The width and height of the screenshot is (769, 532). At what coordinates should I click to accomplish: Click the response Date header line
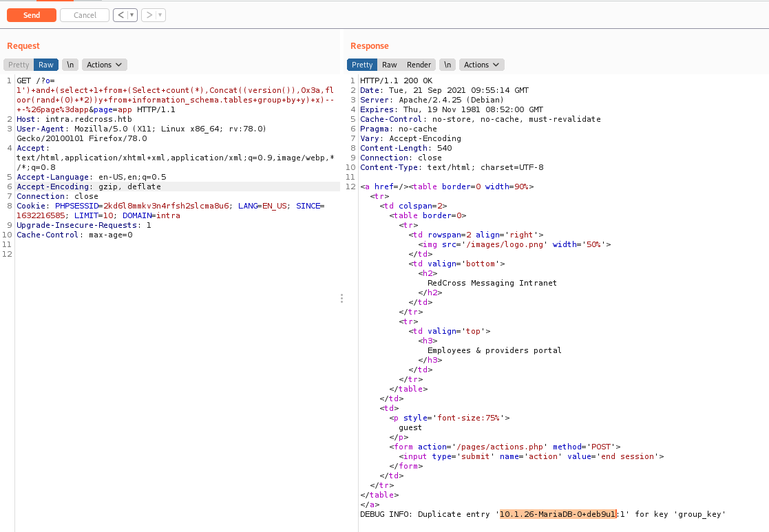coord(444,90)
